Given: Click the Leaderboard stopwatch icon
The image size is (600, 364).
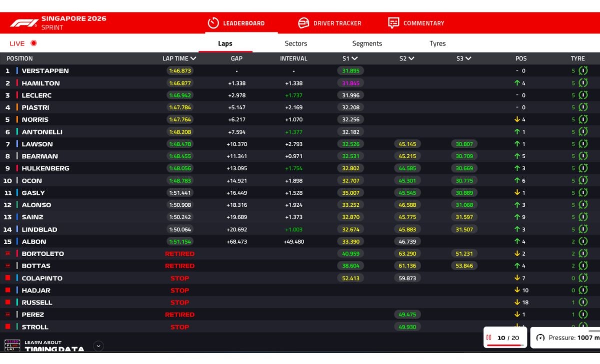Looking at the screenshot, I should click(213, 23).
